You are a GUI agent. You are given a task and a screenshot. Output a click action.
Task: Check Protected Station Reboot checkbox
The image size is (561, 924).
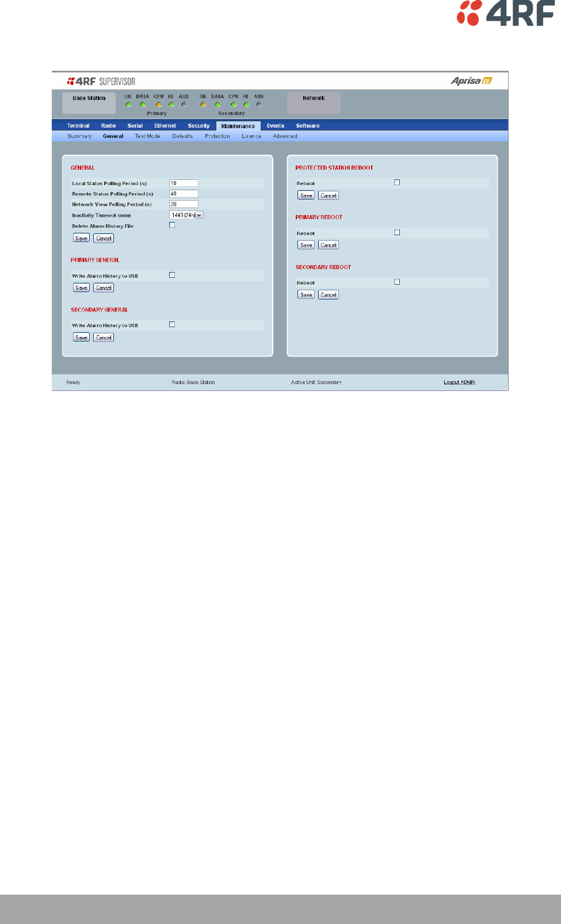point(397,182)
